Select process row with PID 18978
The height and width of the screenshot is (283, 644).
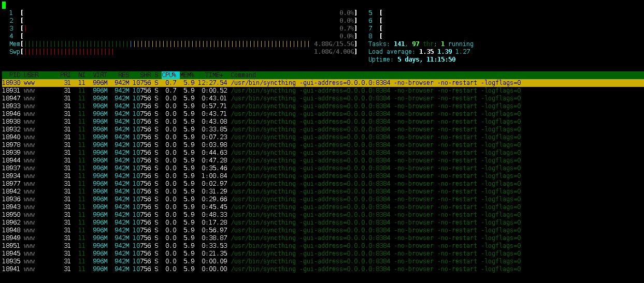[262, 145]
